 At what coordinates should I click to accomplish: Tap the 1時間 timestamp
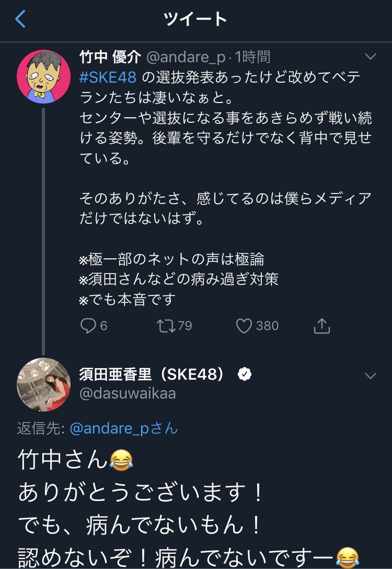click(252, 56)
